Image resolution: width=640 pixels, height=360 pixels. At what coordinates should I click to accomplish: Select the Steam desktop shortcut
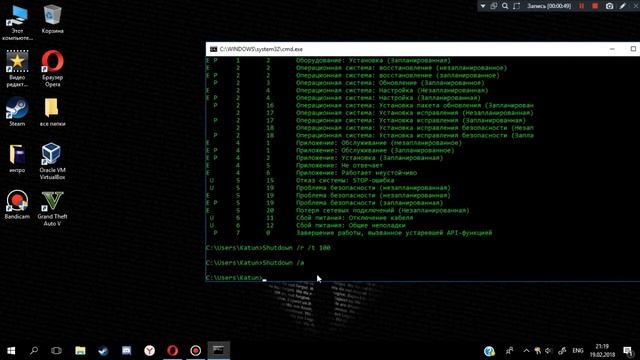17,111
